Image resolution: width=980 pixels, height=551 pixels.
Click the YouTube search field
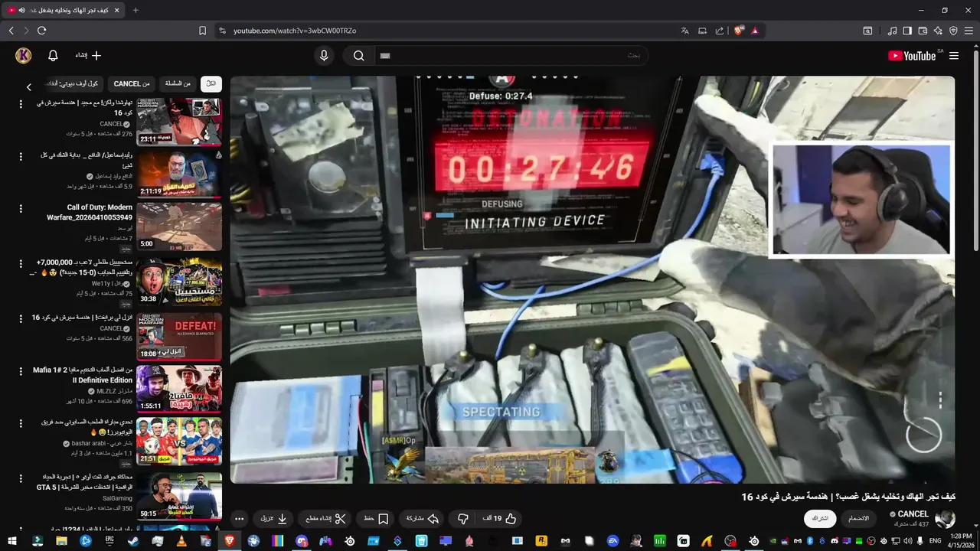coord(511,56)
